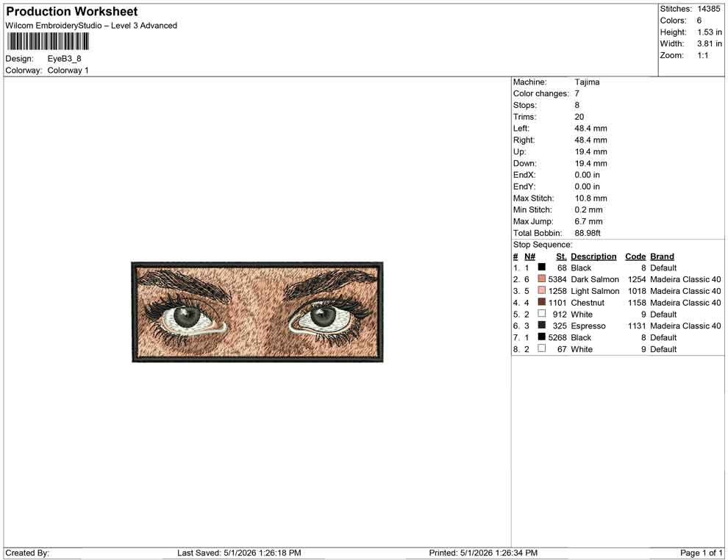Click the design name 'EyeB3_8'

point(64,59)
